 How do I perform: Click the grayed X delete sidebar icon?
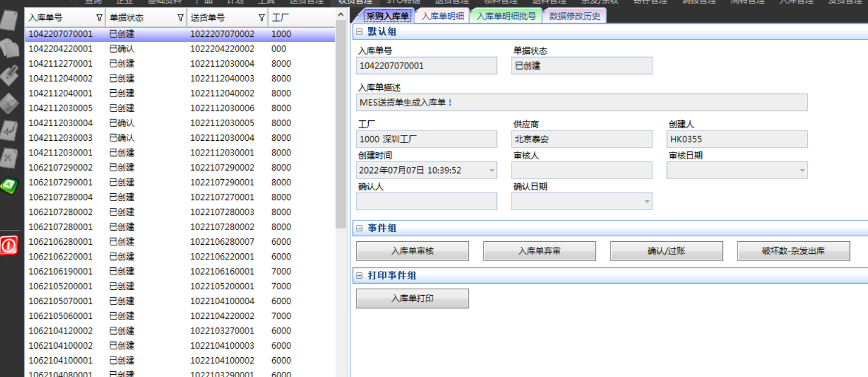[10, 158]
